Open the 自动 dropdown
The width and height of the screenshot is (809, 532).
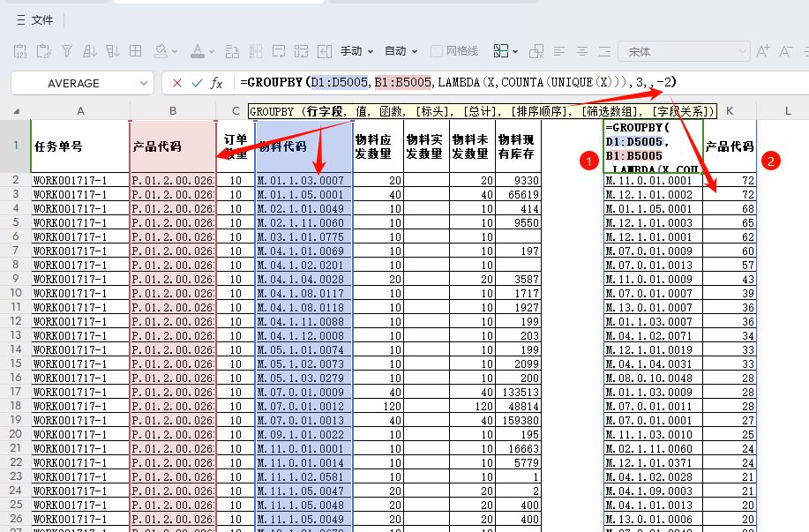click(x=401, y=51)
